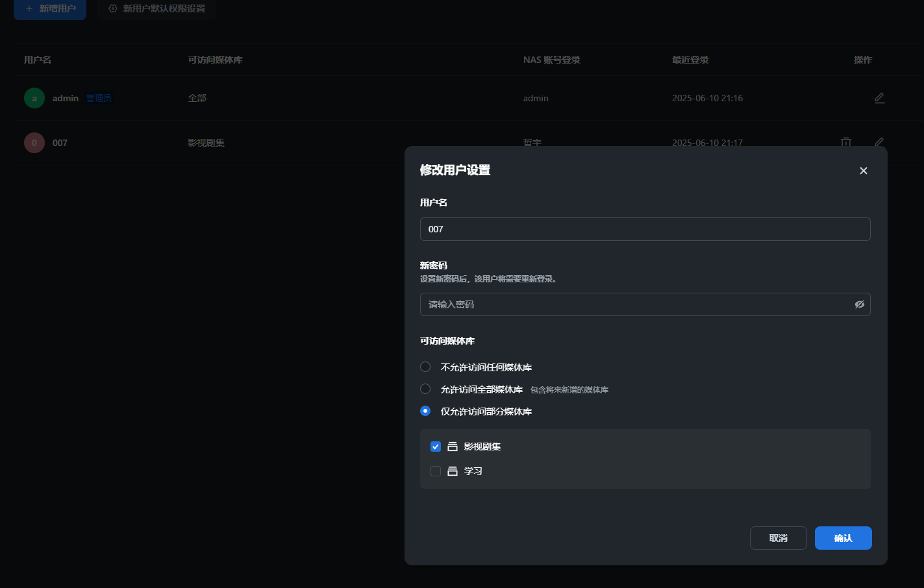Select 允许访问全部媒体库 radio option
This screenshot has height=588, width=924.
point(425,389)
